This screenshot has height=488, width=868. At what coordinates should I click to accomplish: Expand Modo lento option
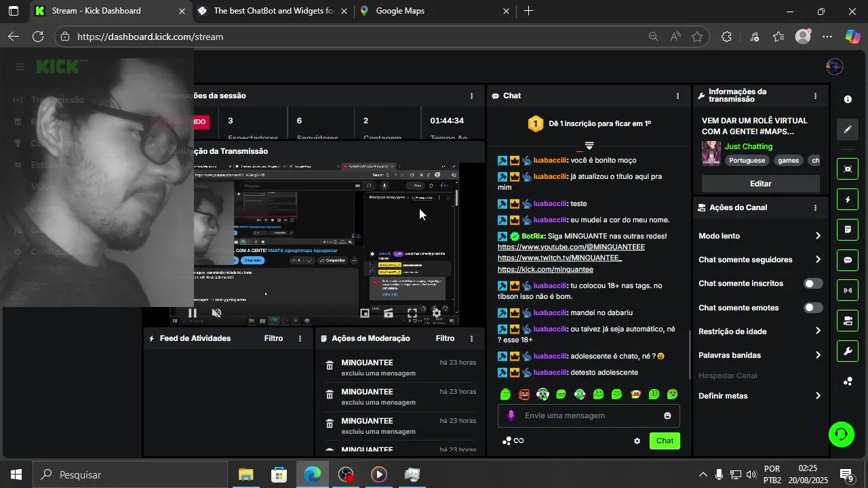[760, 236]
